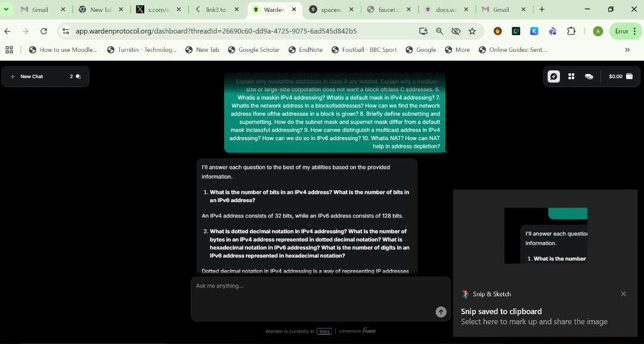Image resolution: width=644 pixels, height=344 pixels.
Task: Close the faucet tab
Action: tap(410, 10)
